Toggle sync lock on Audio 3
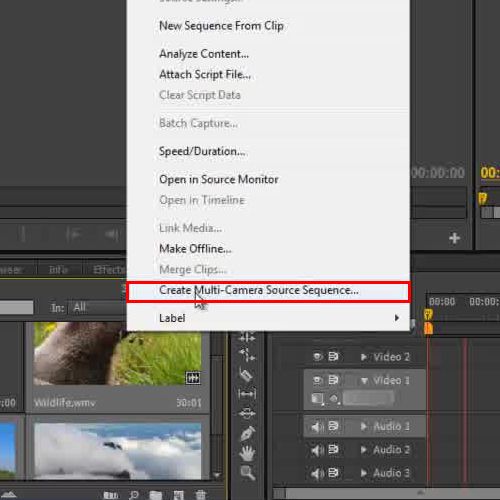500x500 pixels. pos(333,473)
